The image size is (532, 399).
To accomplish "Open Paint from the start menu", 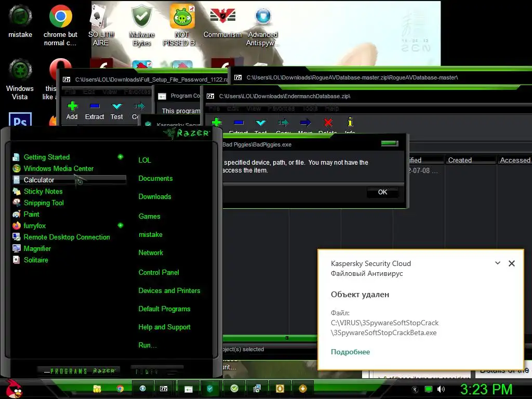I will pos(69,215).
